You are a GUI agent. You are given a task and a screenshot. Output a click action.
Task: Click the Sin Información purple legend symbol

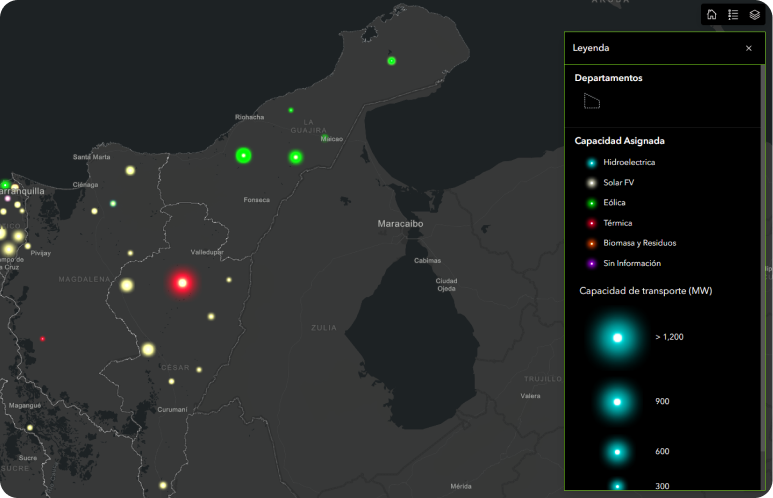592,263
